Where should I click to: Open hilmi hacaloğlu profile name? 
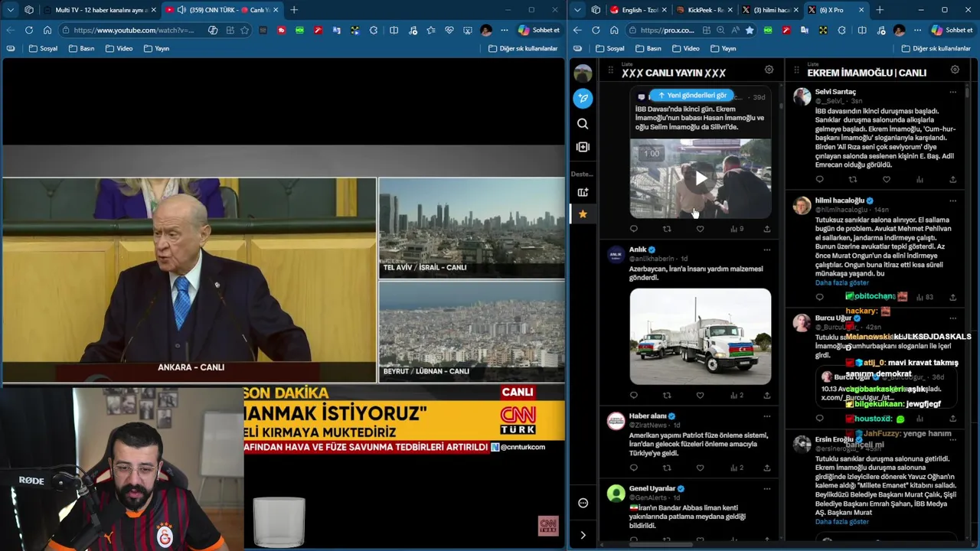pos(840,201)
